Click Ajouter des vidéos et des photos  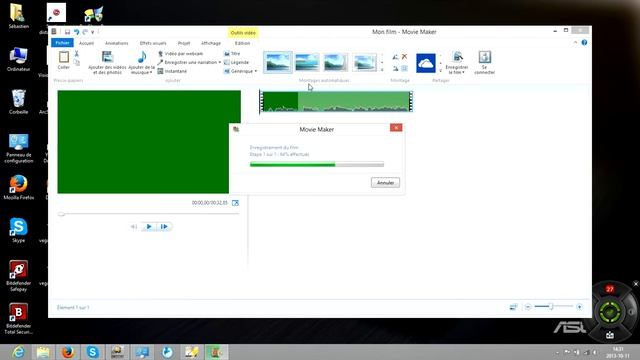point(107,62)
